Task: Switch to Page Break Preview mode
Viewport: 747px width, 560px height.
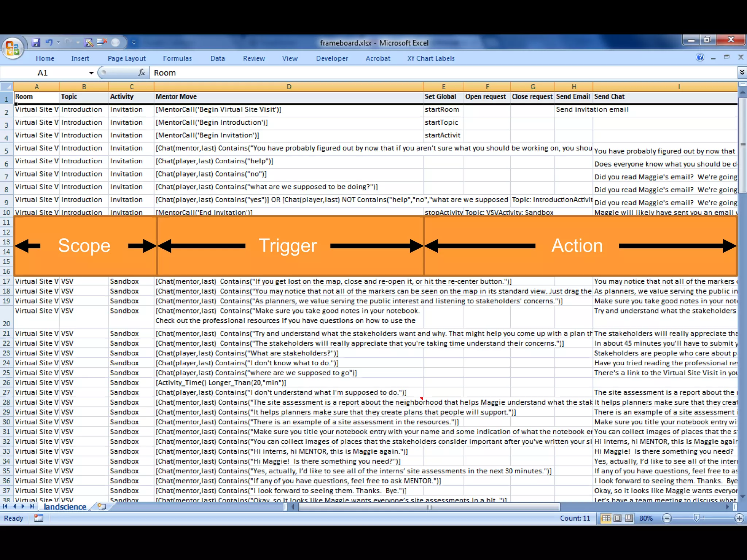Action: 629,518
